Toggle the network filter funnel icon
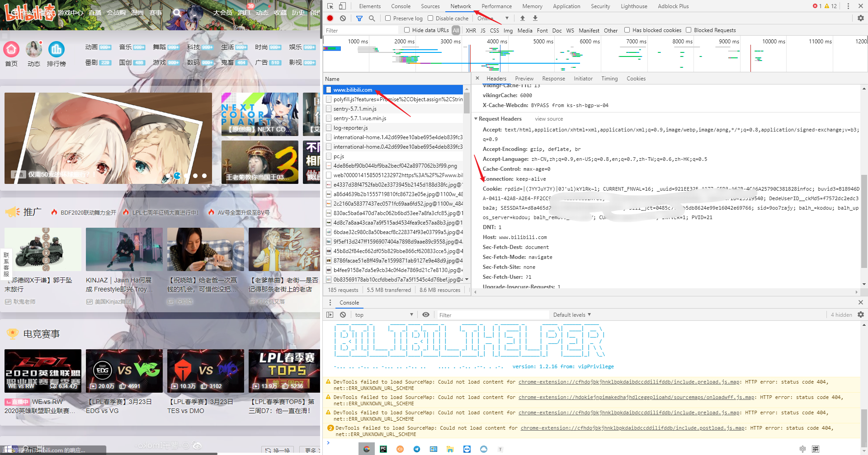The width and height of the screenshot is (868, 455). point(359,18)
